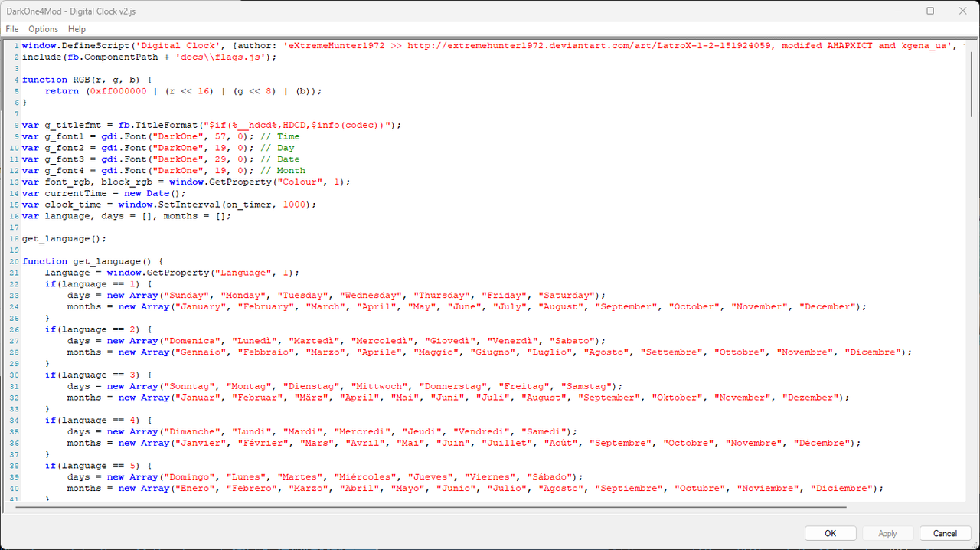
Task: Click the "Dezember" string
Action: tap(812, 398)
